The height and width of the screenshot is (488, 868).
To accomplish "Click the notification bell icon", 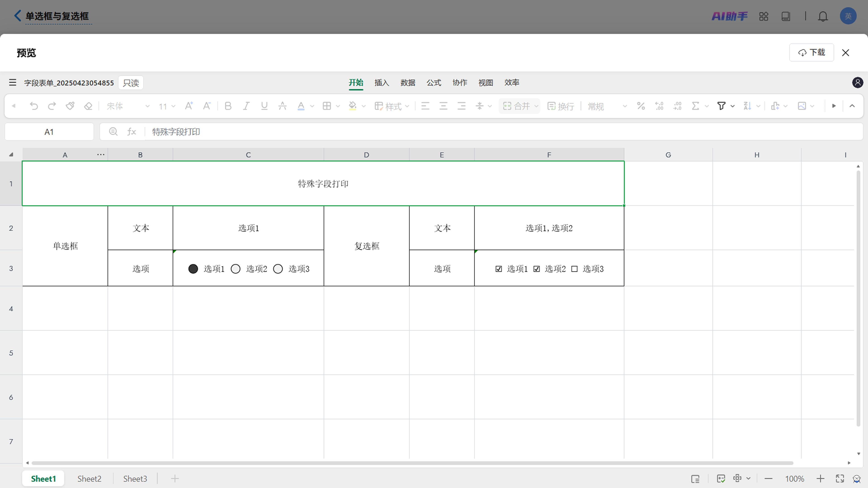I will pyautogui.click(x=823, y=16).
